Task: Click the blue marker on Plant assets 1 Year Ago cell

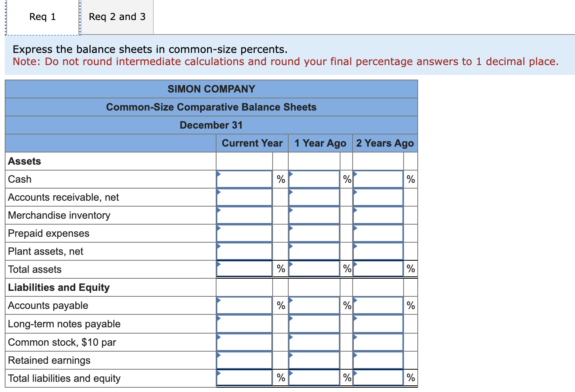Action: pos(291,246)
